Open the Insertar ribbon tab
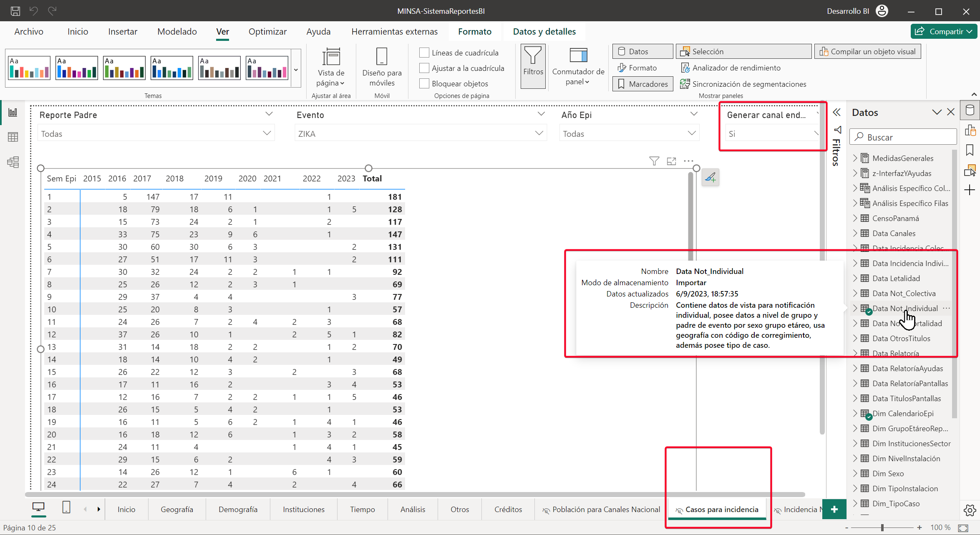The image size is (980, 535). click(123, 32)
